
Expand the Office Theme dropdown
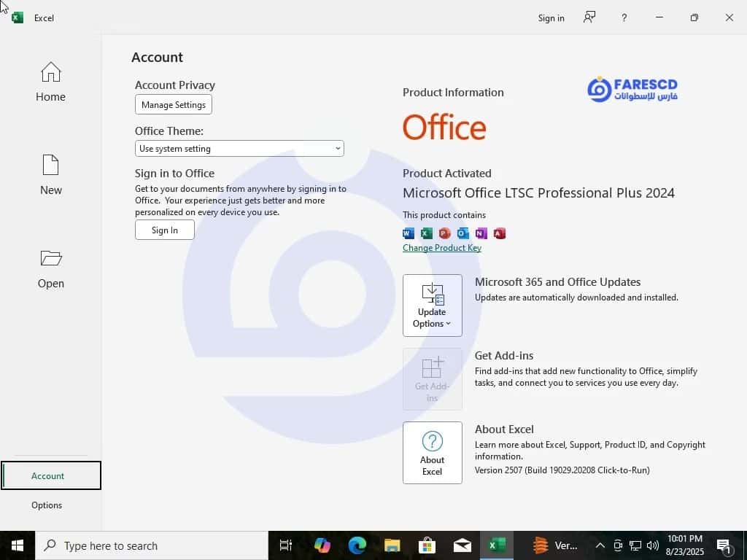[x=239, y=149]
